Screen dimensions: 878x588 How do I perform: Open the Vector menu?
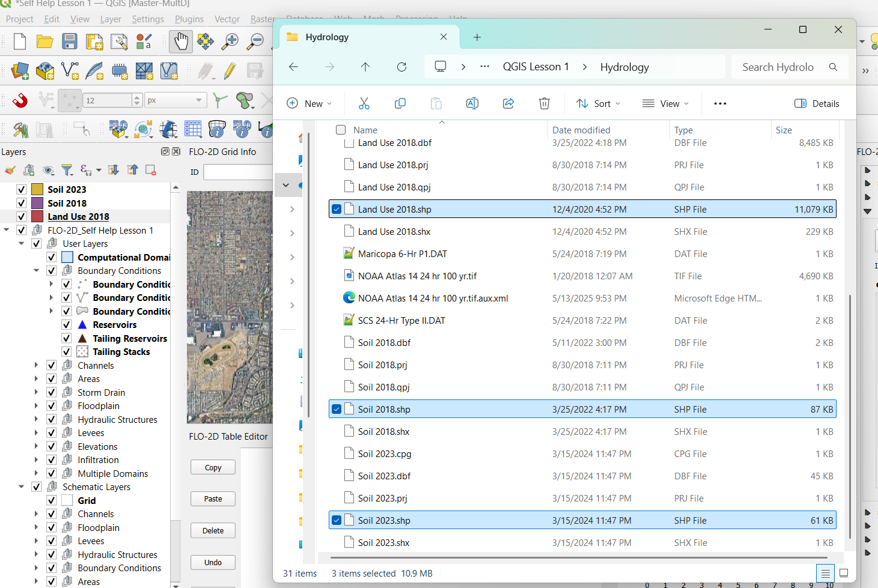pyautogui.click(x=227, y=19)
